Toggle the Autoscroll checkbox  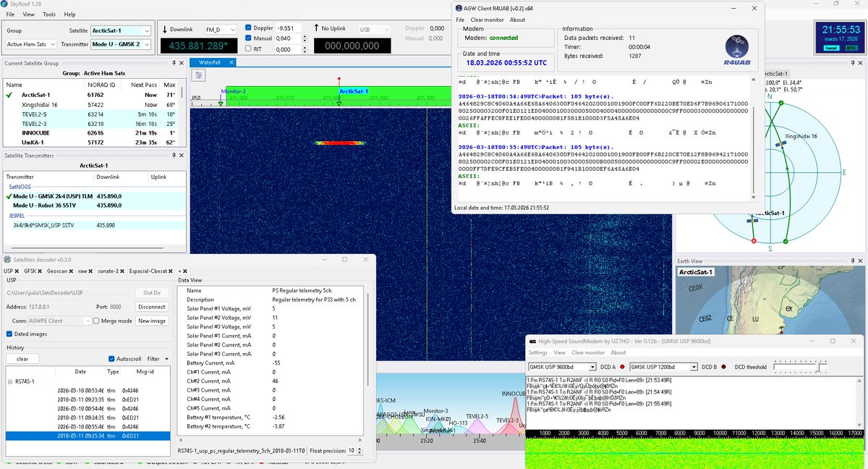[111, 359]
